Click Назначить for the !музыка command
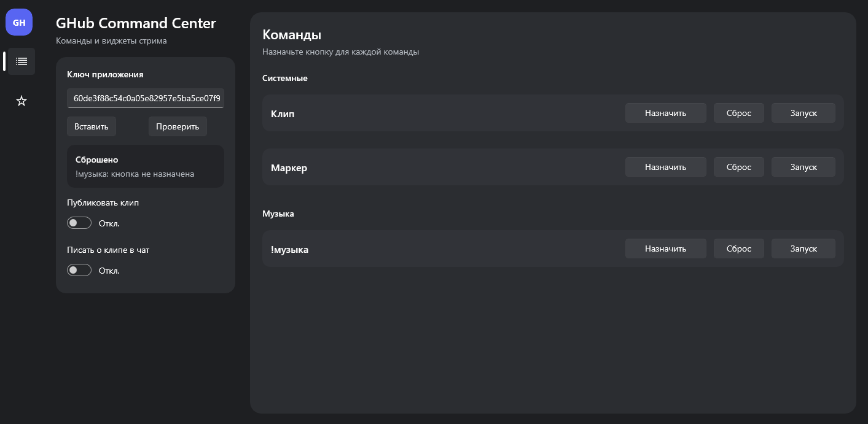 click(666, 249)
